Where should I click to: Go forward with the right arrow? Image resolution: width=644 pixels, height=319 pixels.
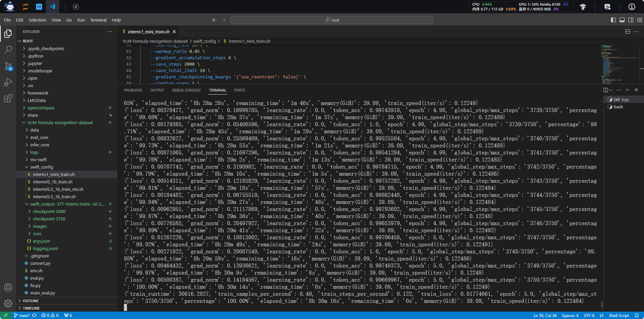click(223, 20)
